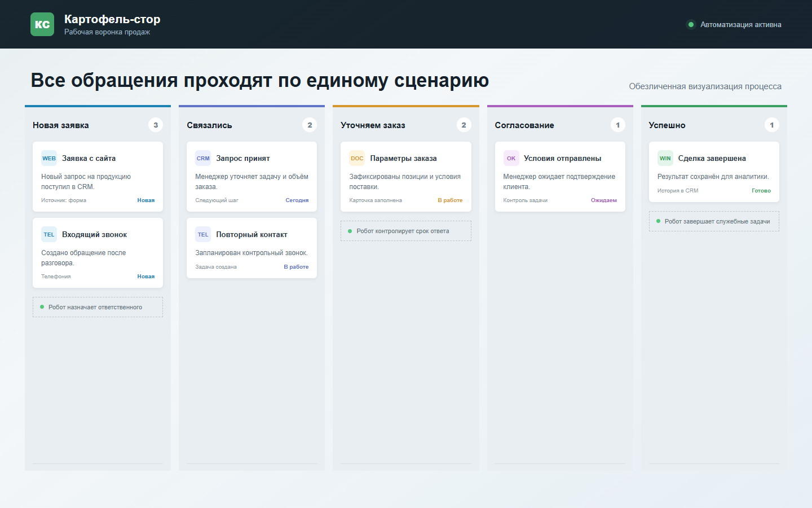Click the WEB badge on Заявка с сайта card
Screen dimensions: 812x508
point(49,158)
